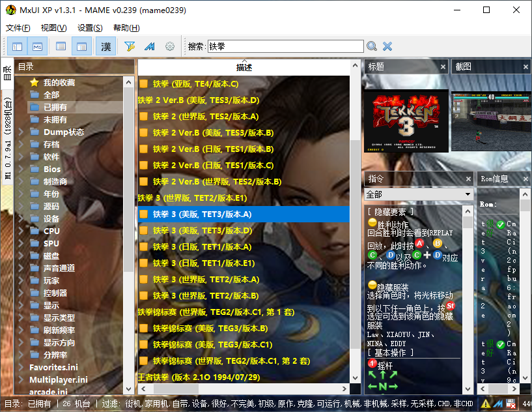The height and width of the screenshot is (412, 532).
Task: Click the search magnifier icon
Action: (x=373, y=46)
